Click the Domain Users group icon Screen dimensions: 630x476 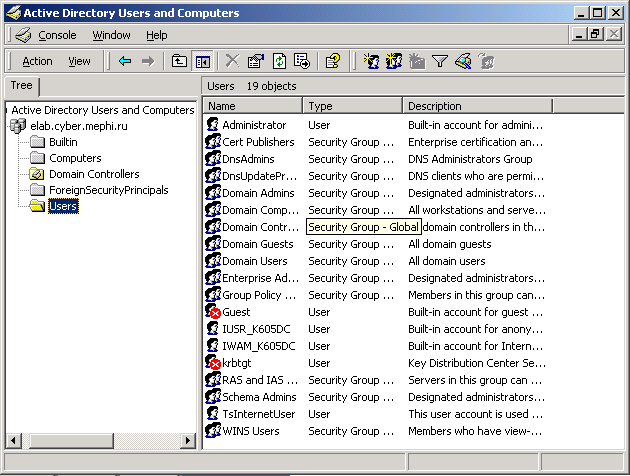[x=213, y=261]
